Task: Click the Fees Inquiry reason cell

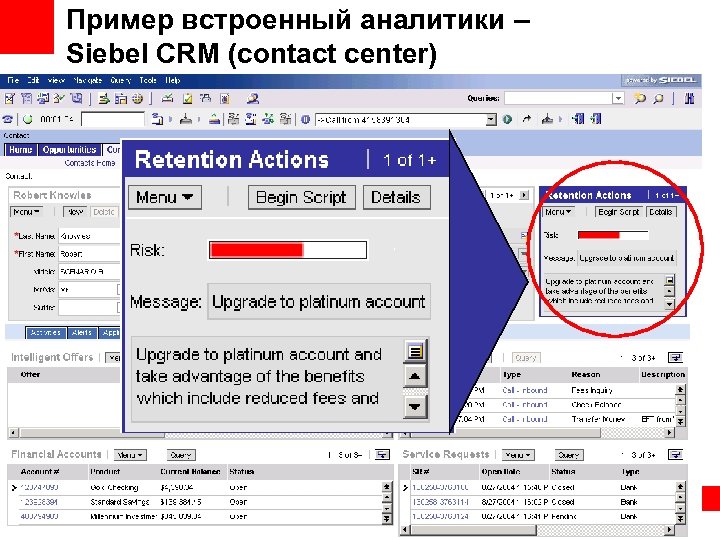Action: pyautogui.click(x=591, y=390)
